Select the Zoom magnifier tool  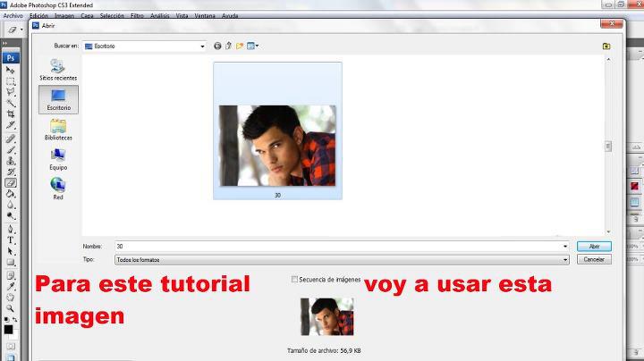point(11,308)
